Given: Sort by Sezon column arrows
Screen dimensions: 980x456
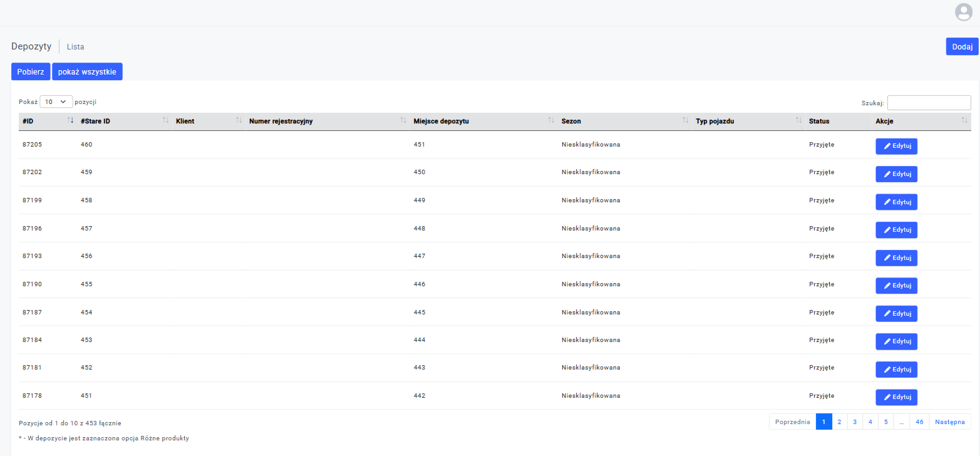Looking at the screenshot, I should (x=685, y=121).
